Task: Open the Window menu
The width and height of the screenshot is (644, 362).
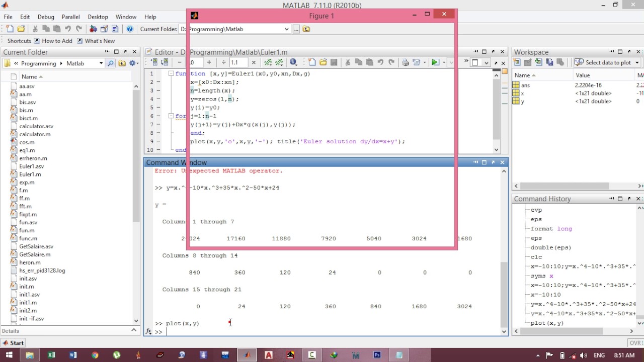Action: [126, 17]
